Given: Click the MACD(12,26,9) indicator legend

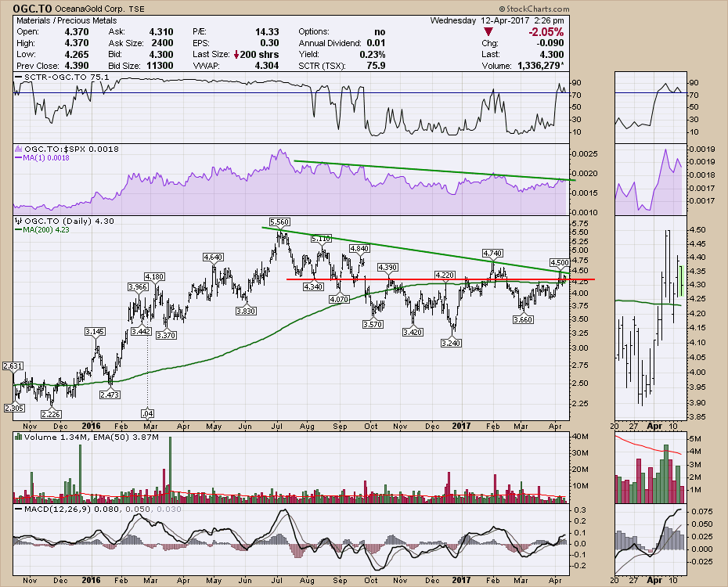Looking at the screenshot, I should coord(99,509).
